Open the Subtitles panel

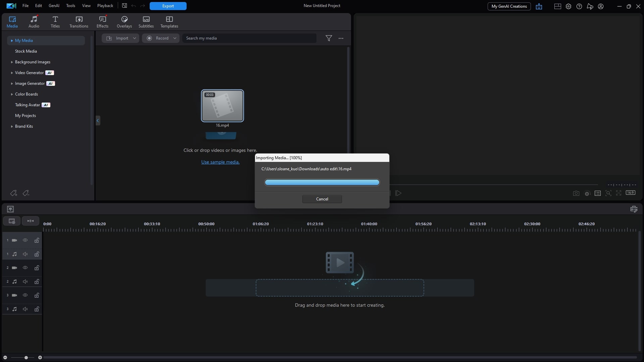[146, 21]
